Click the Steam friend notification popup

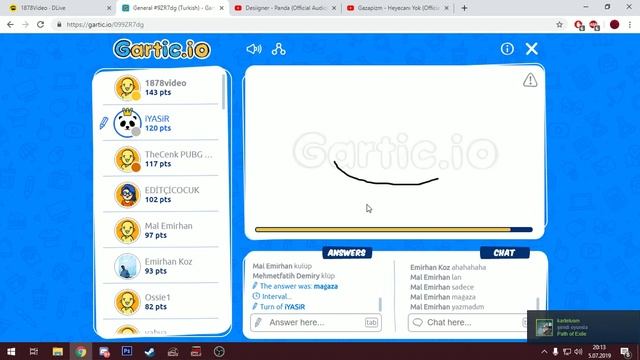coord(583,327)
